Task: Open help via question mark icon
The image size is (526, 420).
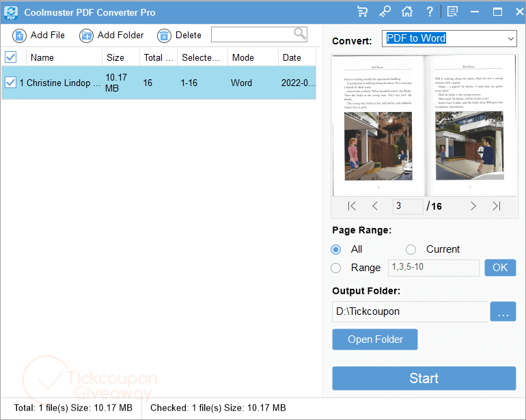Action: point(430,12)
